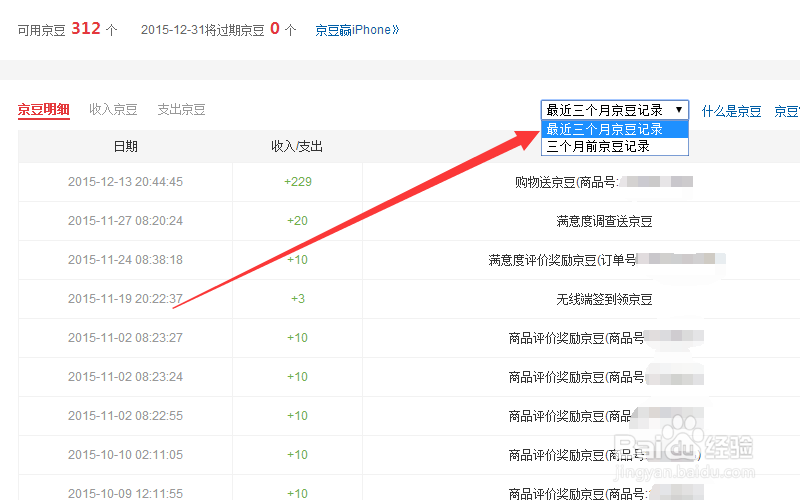Switch to the 京豆明细 tab
The height and width of the screenshot is (500, 800).
(44, 110)
